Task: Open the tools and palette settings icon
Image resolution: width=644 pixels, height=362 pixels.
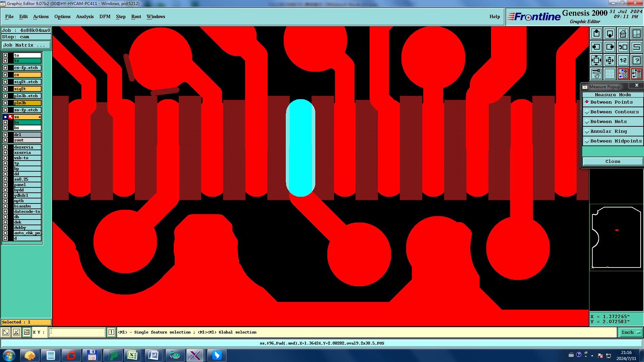Action: pyautogui.click(x=596, y=74)
